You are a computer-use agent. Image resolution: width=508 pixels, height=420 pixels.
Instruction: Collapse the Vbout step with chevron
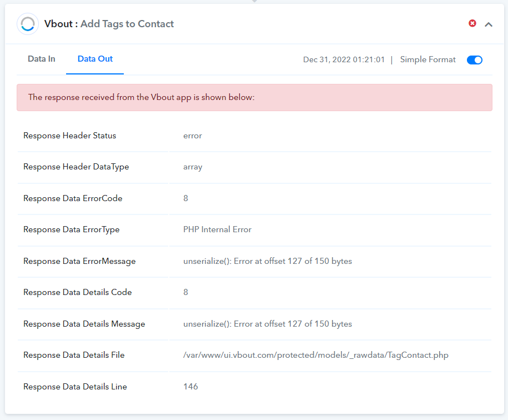click(489, 24)
